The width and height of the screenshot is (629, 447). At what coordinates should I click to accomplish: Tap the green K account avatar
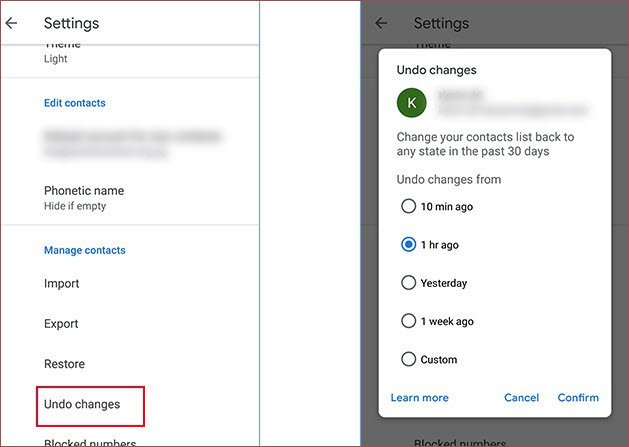412,102
